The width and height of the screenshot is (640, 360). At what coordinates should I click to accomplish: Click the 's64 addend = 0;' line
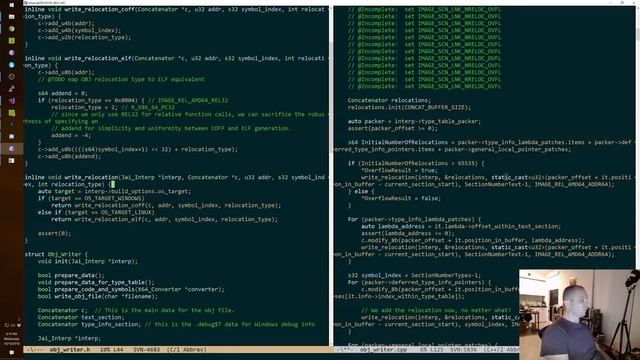click(63, 93)
